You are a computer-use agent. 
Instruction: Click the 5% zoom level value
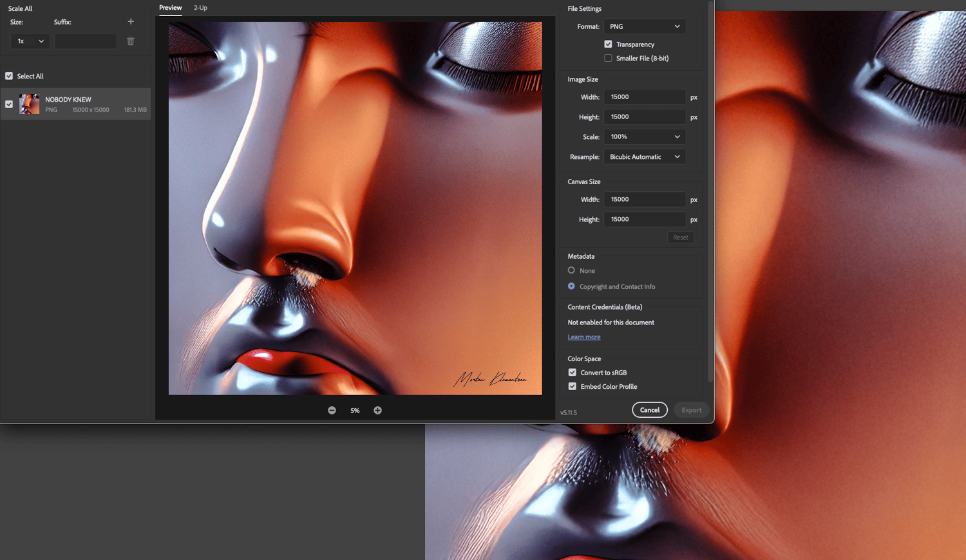click(355, 411)
